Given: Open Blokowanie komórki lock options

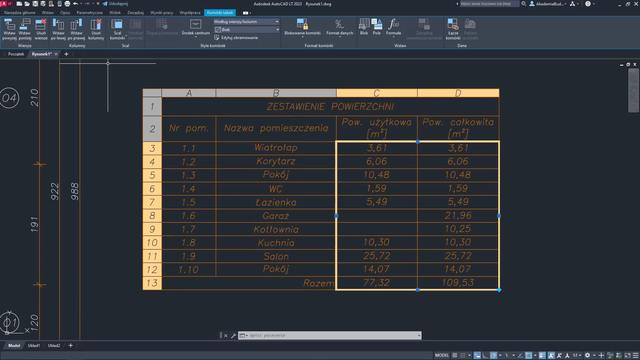Looking at the screenshot, I should pos(302,27).
